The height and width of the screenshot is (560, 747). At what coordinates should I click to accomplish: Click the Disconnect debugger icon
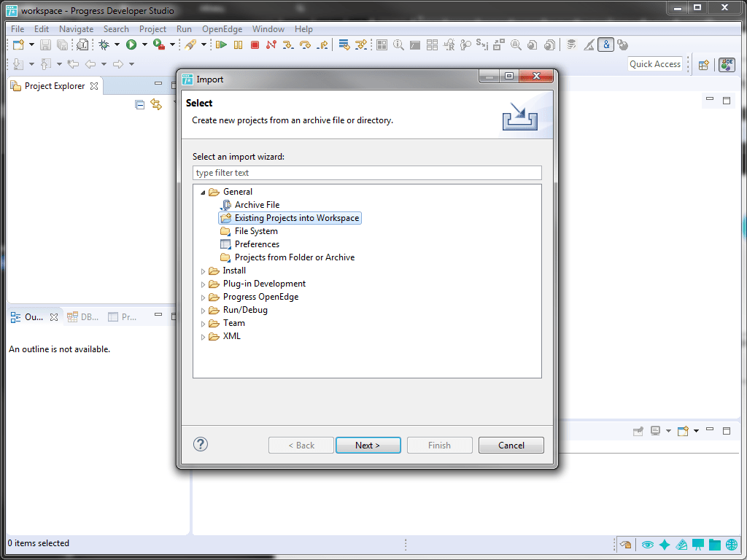pos(271,45)
